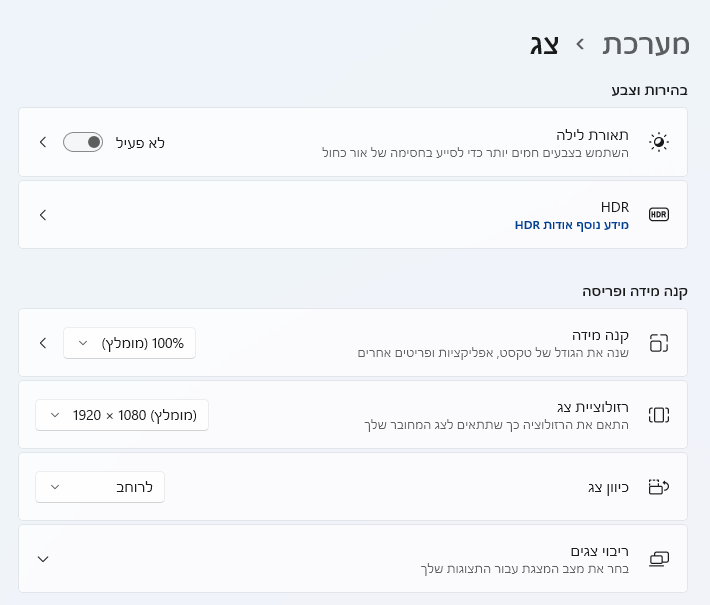Image resolution: width=710 pixels, height=605 pixels.
Task: Open the orientation dropdown showing לרוחב
Action: [100, 486]
